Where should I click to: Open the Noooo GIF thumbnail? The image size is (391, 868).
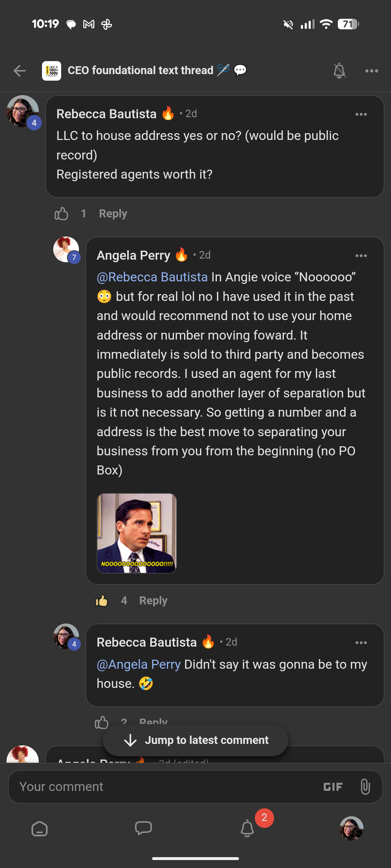137,533
